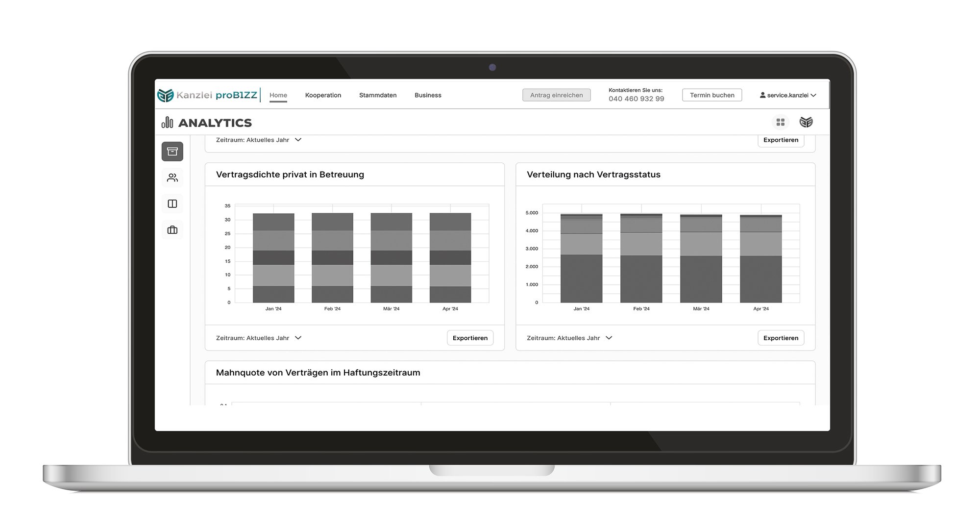Click the ANALYTICS page heading
This screenshot has width=980, height=529.
click(x=215, y=123)
